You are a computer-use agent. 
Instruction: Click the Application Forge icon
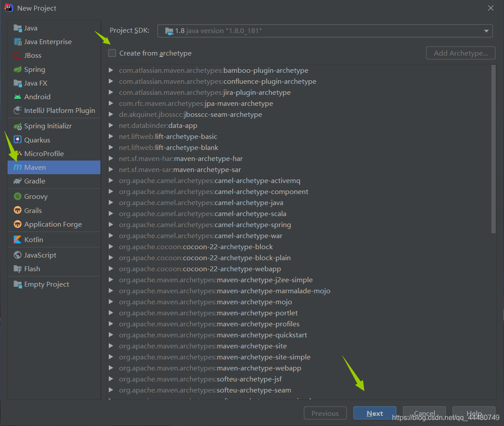click(17, 224)
